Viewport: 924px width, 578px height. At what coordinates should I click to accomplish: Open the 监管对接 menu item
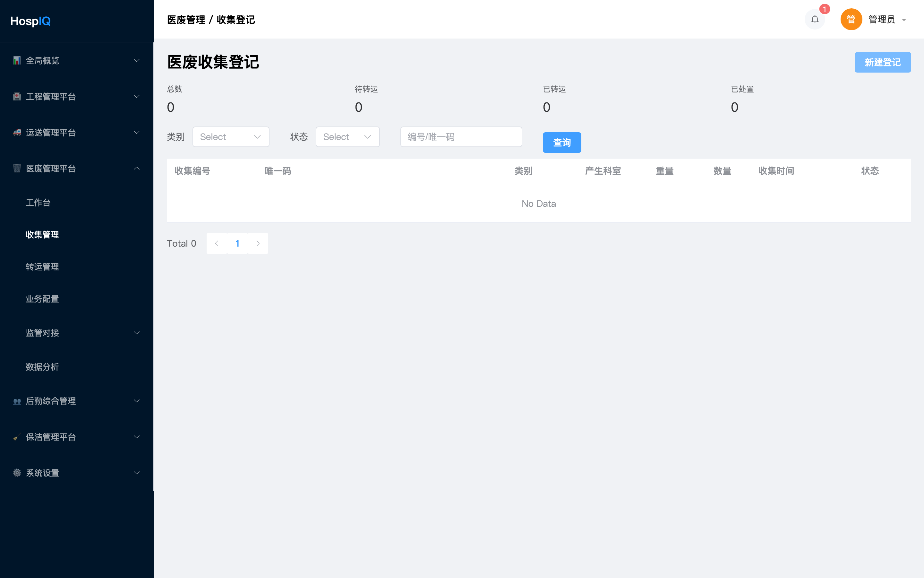coord(42,333)
